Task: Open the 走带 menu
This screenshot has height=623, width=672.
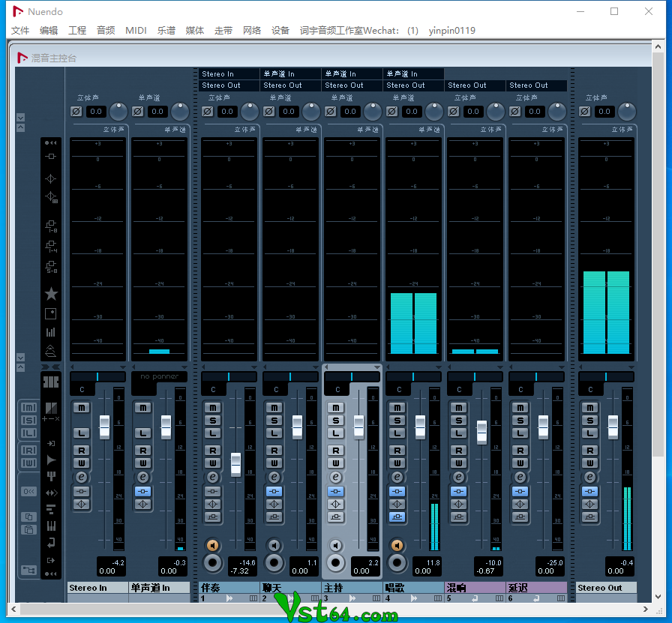Action: click(x=223, y=31)
